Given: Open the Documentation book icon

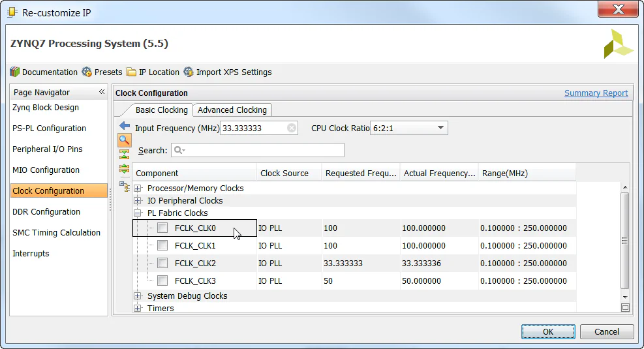Looking at the screenshot, I should point(15,72).
